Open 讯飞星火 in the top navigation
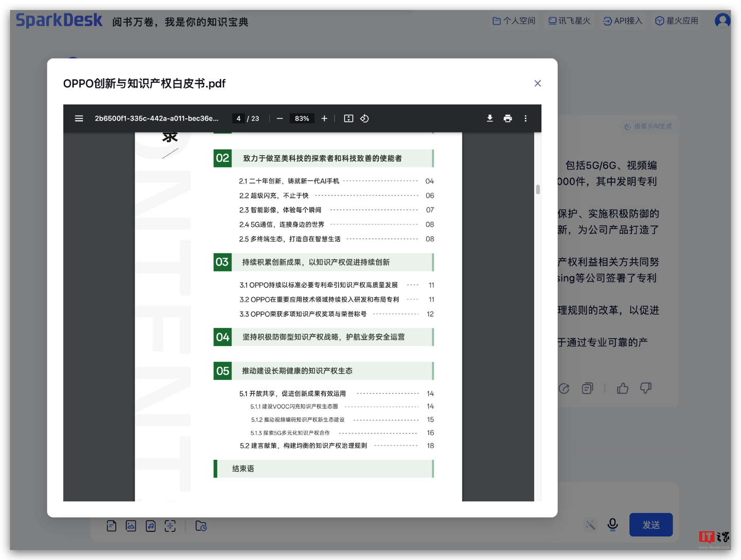Viewport: 741px width, 560px height. tap(569, 21)
